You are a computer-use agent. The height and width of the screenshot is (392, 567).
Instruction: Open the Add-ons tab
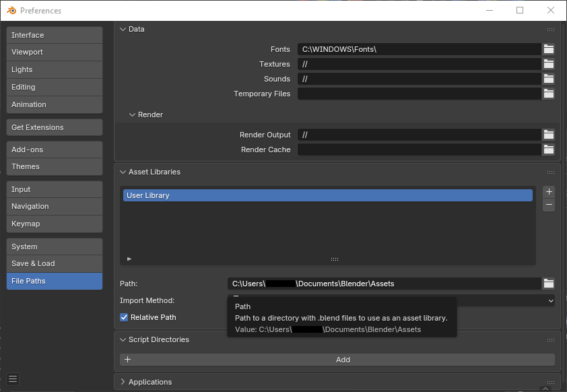(x=55, y=150)
